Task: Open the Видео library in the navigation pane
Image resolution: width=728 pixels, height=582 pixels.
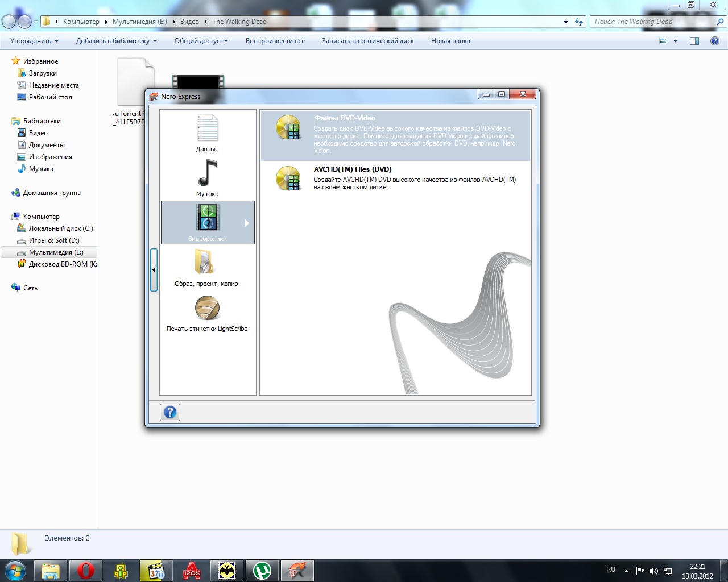Action: [x=38, y=133]
